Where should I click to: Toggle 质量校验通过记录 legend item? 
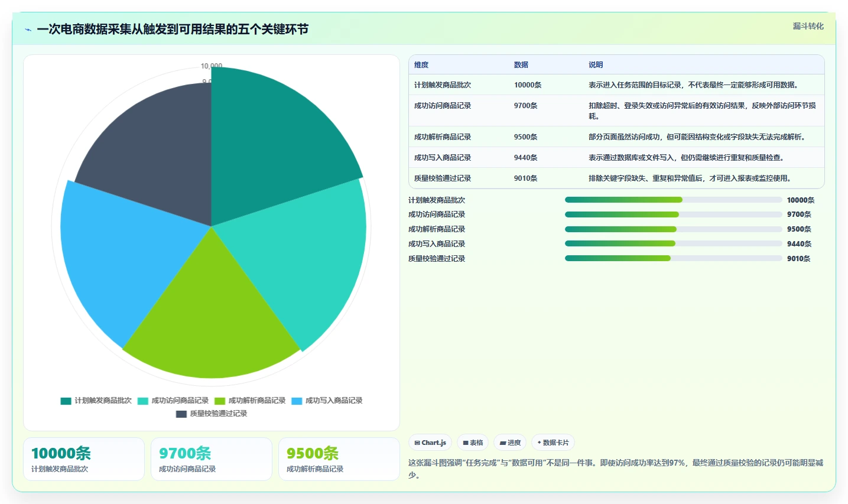coord(212,414)
